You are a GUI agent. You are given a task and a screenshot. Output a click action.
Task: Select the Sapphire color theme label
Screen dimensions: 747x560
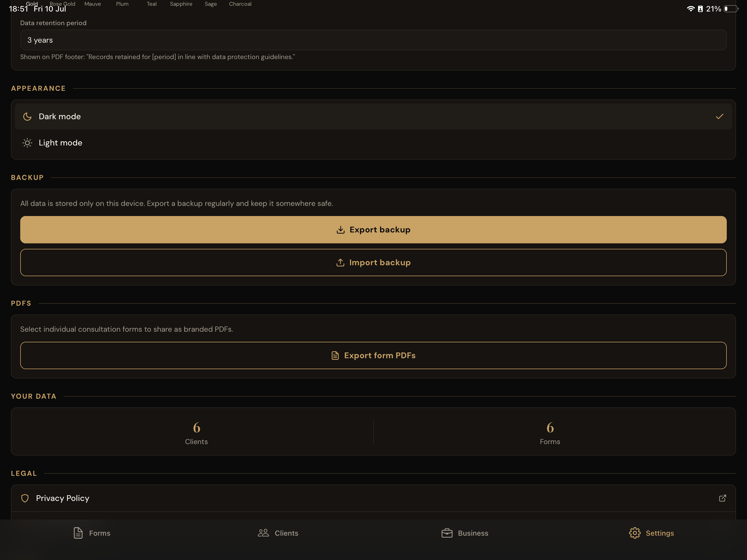pos(181,4)
